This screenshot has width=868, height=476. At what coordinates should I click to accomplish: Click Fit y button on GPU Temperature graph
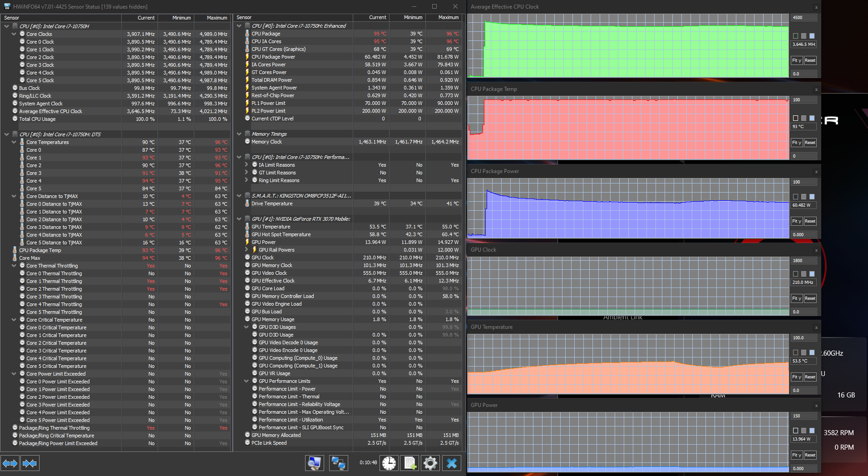[x=797, y=377]
